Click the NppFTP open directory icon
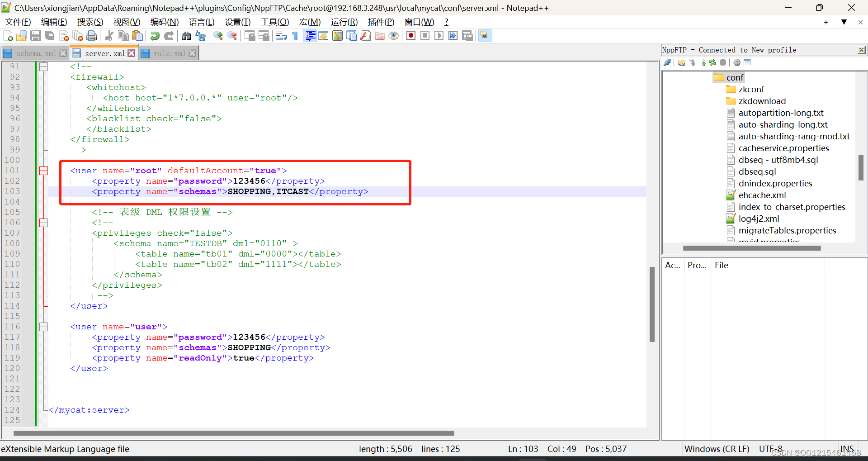Screen dimensions: 868x461 coord(681,62)
